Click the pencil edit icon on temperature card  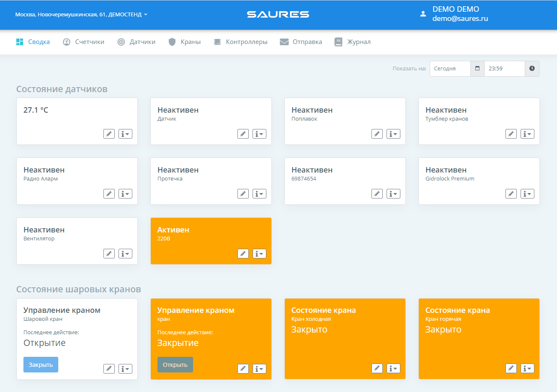point(109,134)
